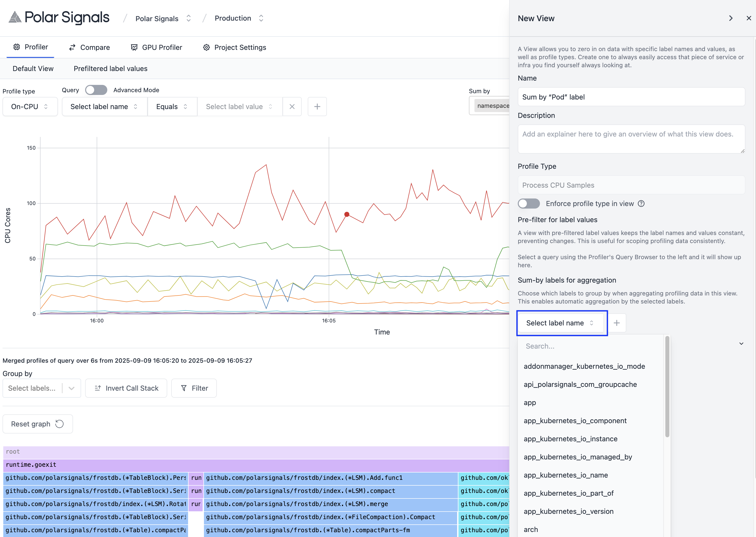The image size is (756, 537).
Task: Open the Production project breadcrumb menu
Action: 261,18
